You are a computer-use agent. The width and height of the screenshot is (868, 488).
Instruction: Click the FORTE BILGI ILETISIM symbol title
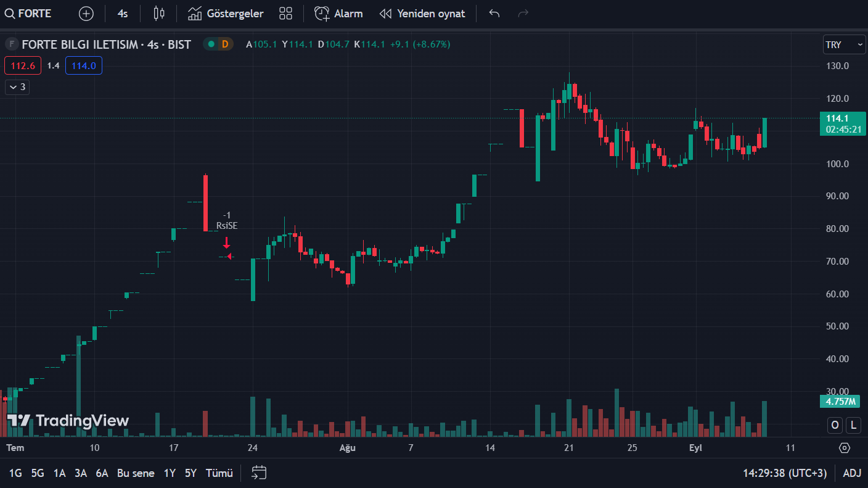pyautogui.click(x=106, y=44)
